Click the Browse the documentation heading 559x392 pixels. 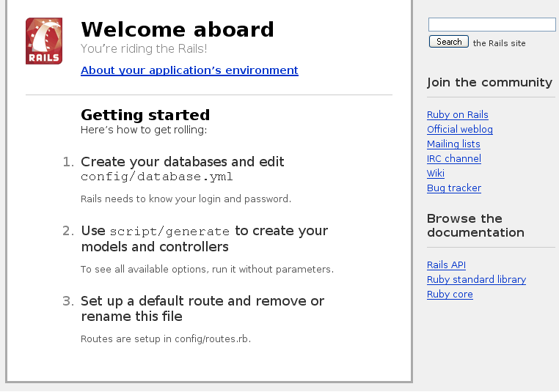pyautogui.click(x=475, y=226)
